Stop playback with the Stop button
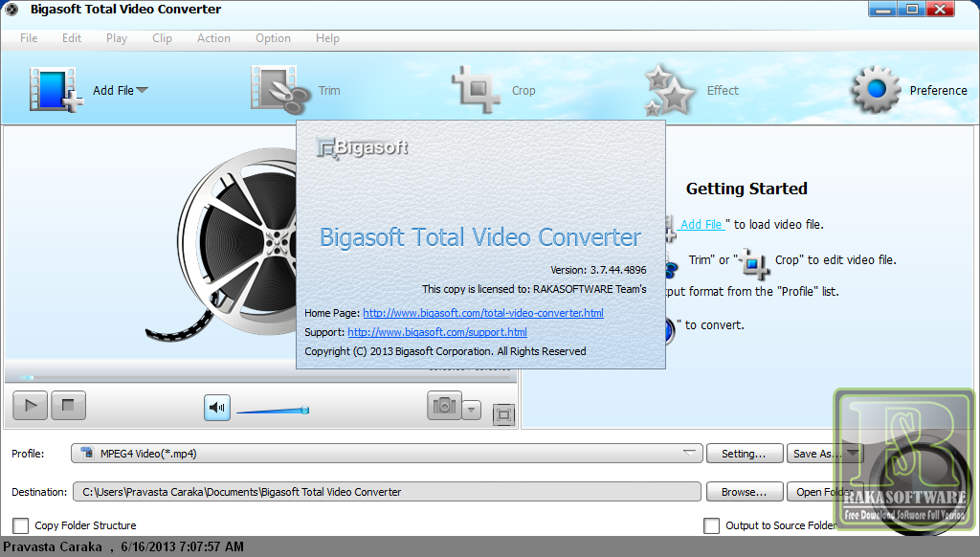The image size is (980, 557). 68,406
